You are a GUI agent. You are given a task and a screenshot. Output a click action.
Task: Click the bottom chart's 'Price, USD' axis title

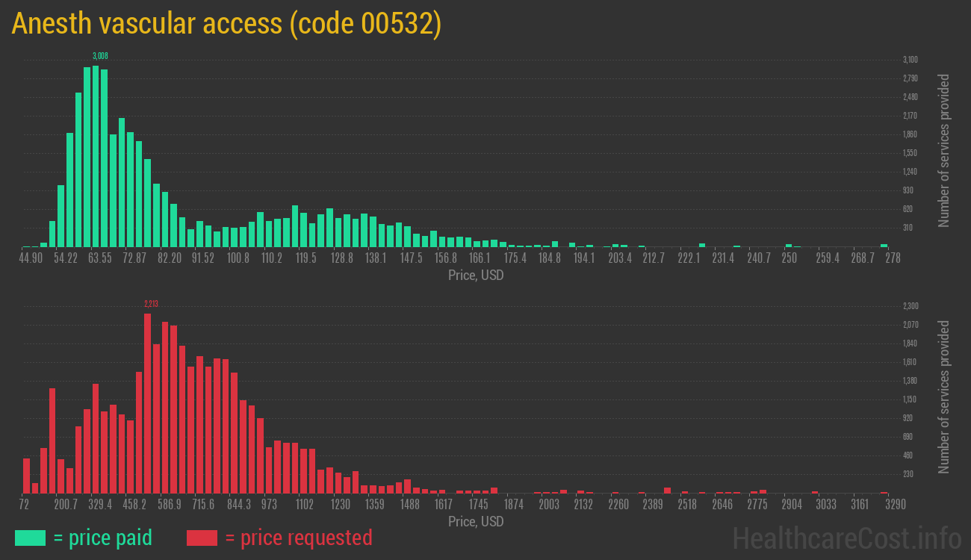tap(476, 522)
